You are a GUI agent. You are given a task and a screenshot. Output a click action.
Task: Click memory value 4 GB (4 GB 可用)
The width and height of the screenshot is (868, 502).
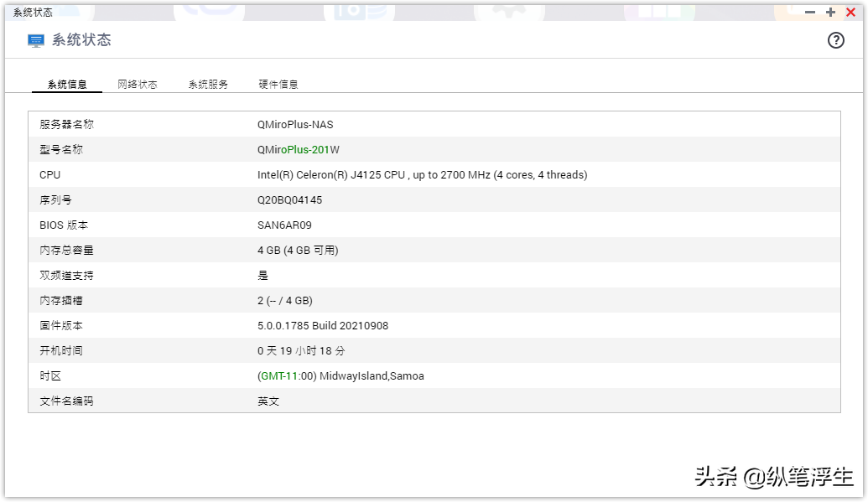tap(298, 251)
